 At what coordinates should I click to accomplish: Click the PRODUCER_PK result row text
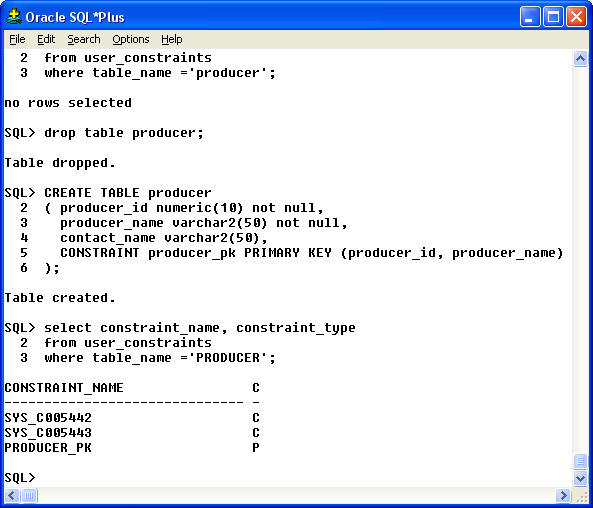coord(48,448)
